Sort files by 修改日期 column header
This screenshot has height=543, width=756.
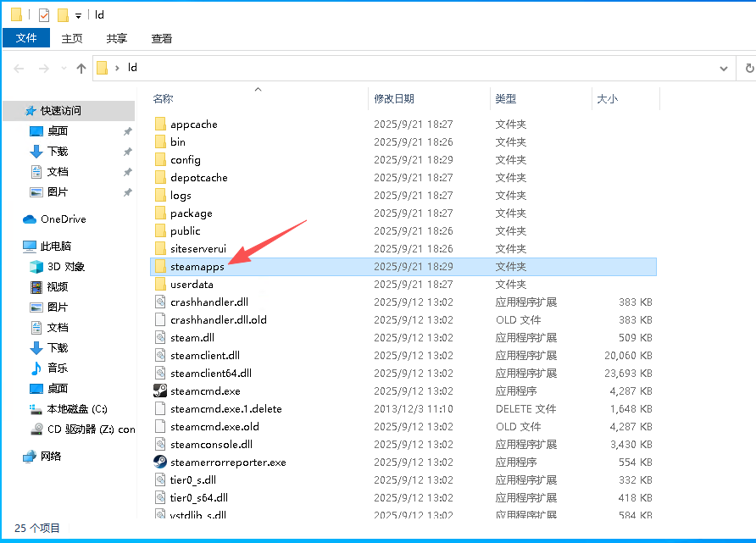[x=394, y=99]
